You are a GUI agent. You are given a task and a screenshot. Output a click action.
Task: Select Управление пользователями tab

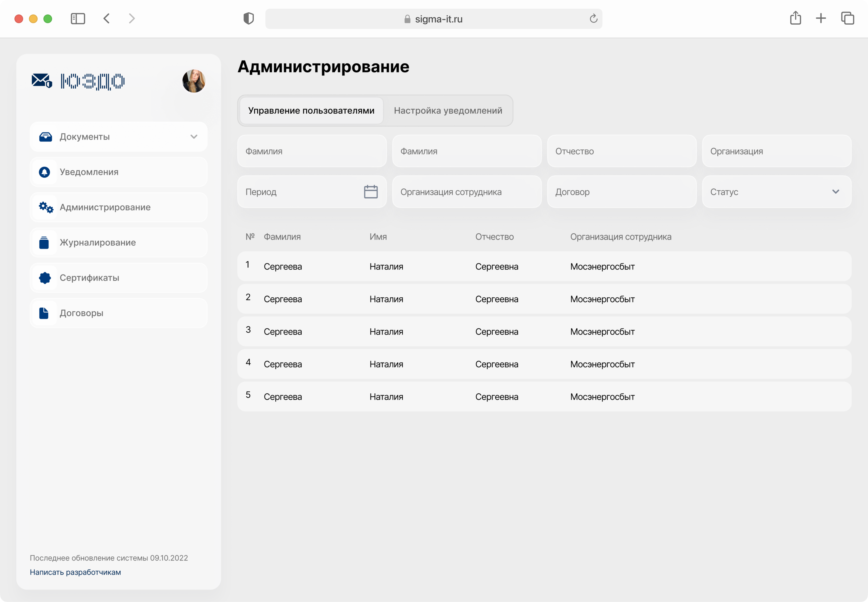pyautogui.click(x=311, y=110)
